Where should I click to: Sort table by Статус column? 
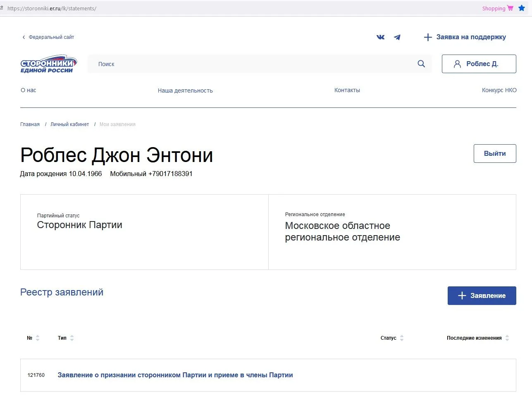point(401,338)
